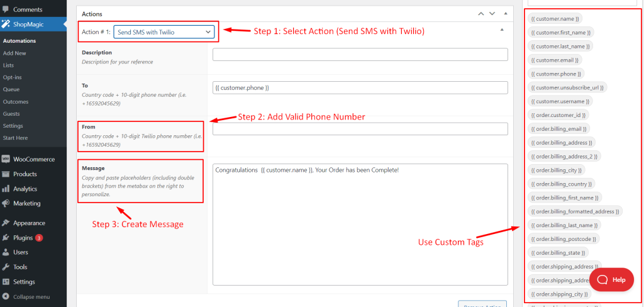Click the Appearance paintbrush icon

point(6,223)
